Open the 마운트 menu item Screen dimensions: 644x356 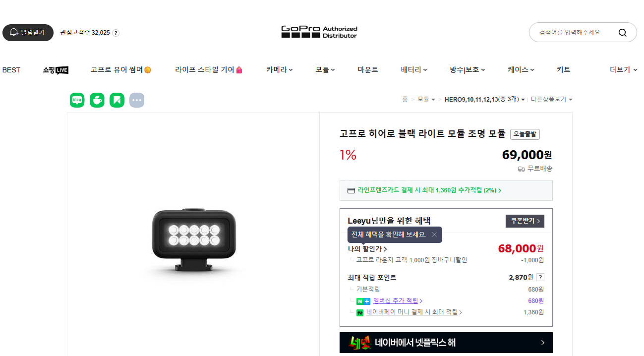coord(368,70)
